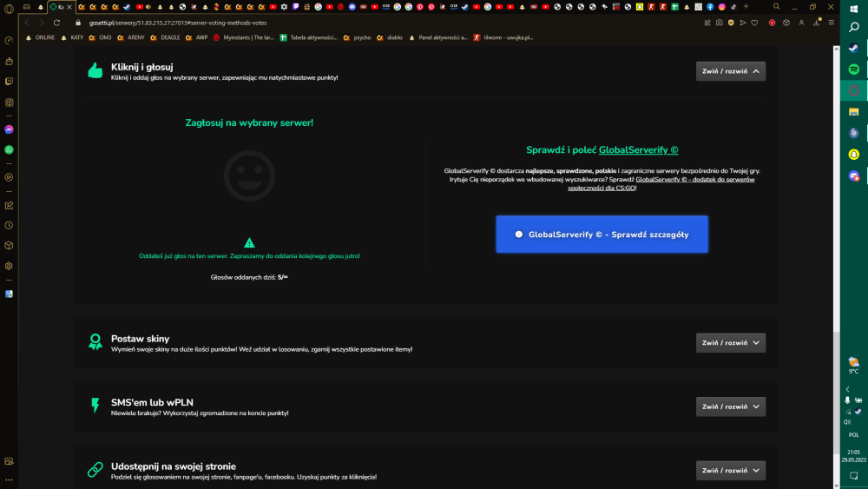This screenshot has height=489, width=868.
Task: Click the thumbs-up Kliknij i głosuj icon
Action: click(x=95, y=71)
